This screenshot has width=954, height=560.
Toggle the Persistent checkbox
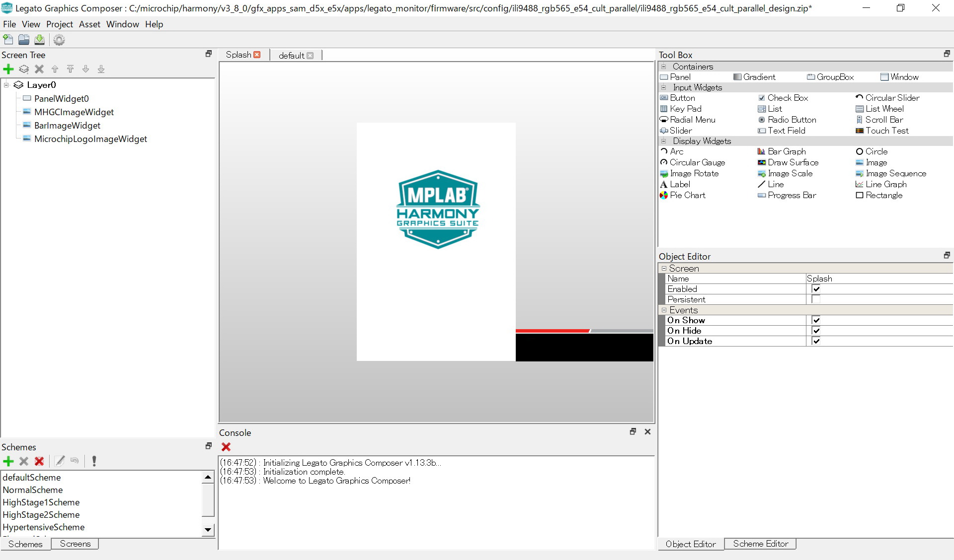point(816,299)
